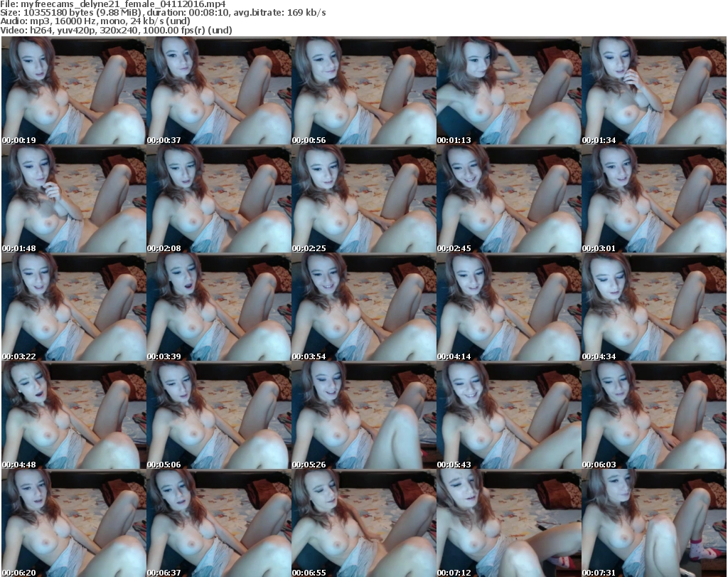Select the last thumbnail stamped 00:07:31
This screenshot has width=728, height=577.
654,523
